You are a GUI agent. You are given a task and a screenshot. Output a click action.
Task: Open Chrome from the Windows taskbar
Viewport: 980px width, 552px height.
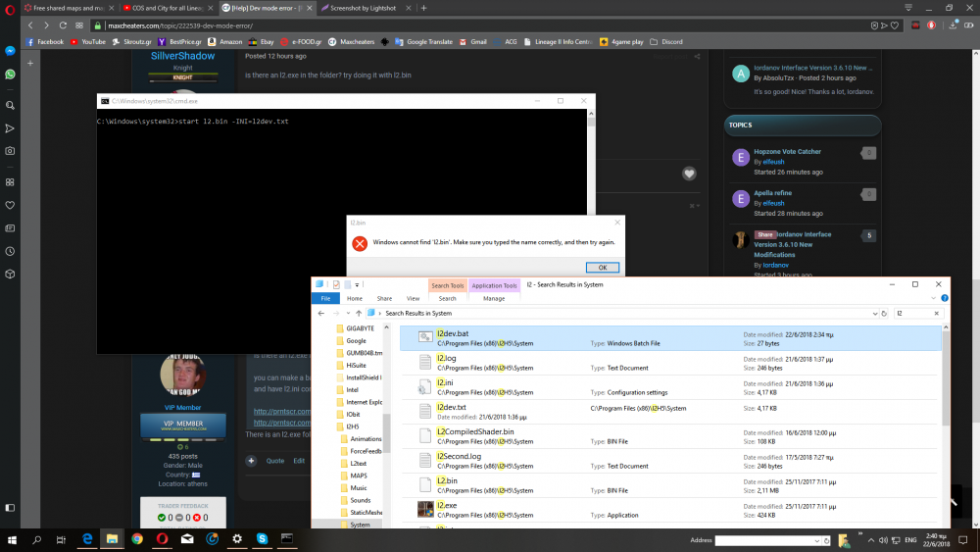point(137,539)
